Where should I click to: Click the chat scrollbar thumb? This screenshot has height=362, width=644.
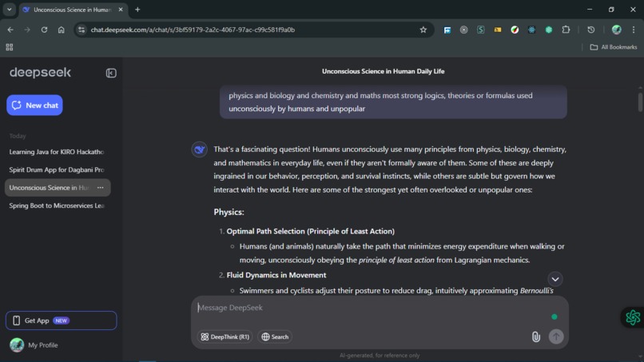click(x=640, y=101)
